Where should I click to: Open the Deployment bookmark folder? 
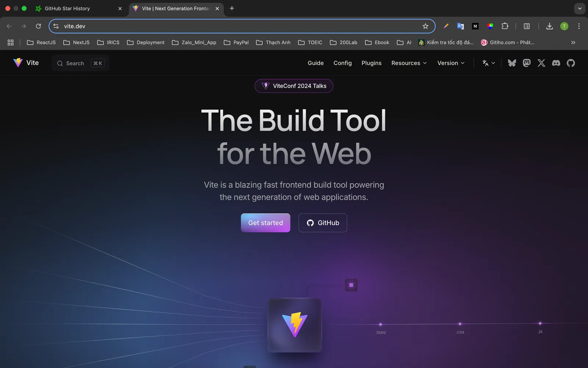pyautogui.click(x=146, y=42)
